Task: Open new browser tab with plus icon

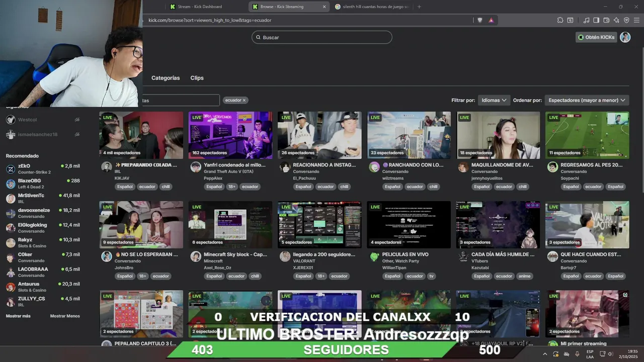Action: [x=419, y=7]
